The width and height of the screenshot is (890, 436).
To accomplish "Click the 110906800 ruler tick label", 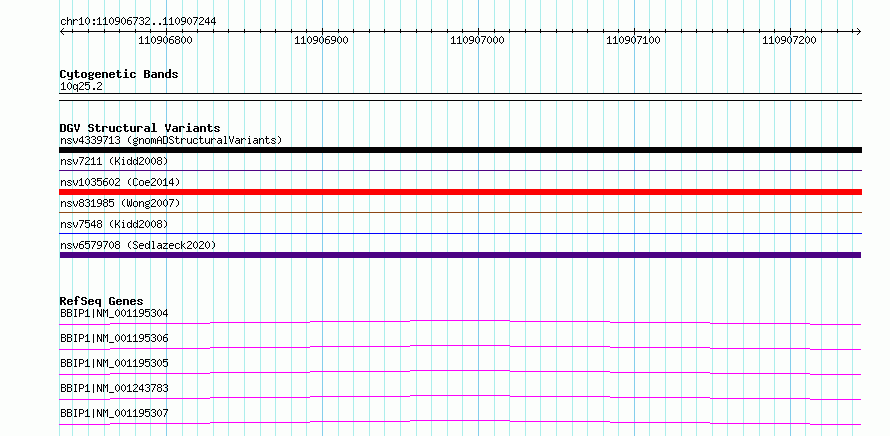I will pos(165,40).
